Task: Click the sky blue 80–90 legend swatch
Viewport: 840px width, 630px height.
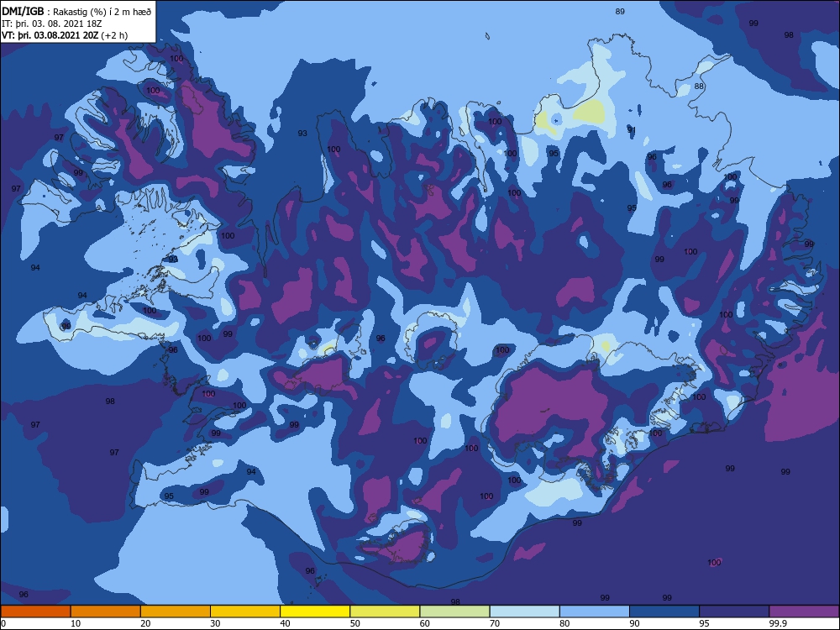Action: point(595,612)
